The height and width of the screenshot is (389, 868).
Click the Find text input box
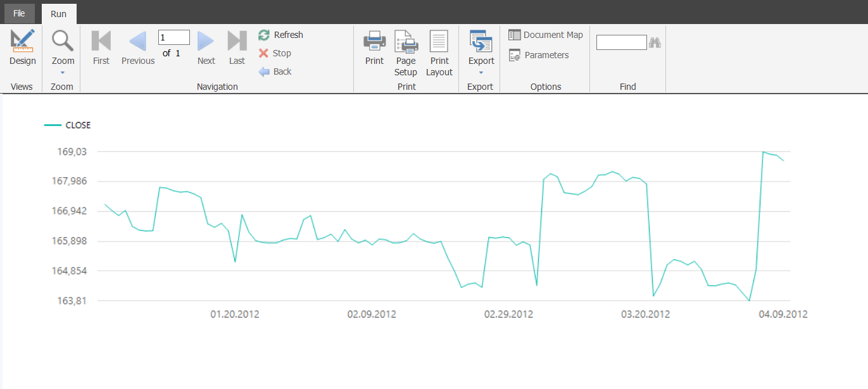[x=621, y=42]
